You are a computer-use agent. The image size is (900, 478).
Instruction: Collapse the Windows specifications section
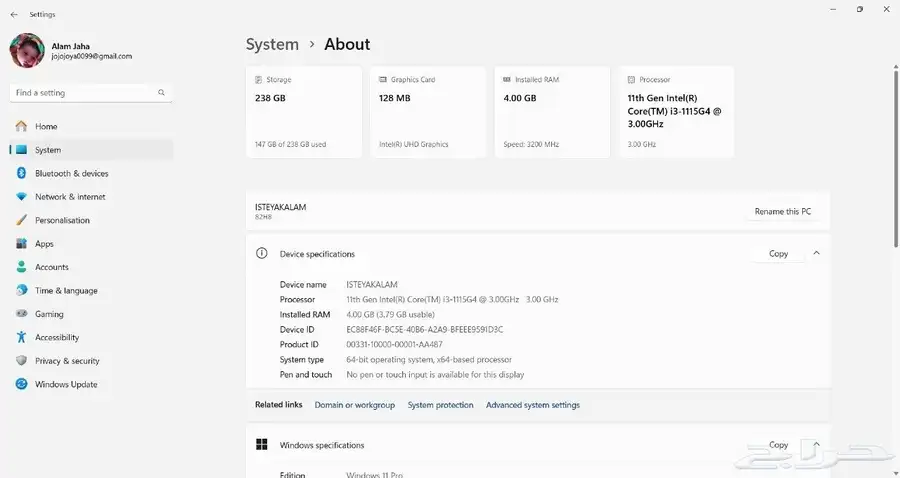click(x=816, y=444)
